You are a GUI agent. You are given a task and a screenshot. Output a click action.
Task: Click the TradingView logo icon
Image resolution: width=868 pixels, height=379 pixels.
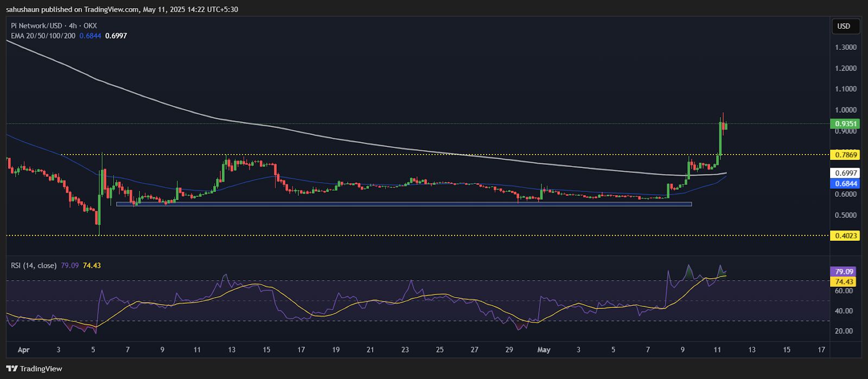pyautogui.click(x=12, y=369)
